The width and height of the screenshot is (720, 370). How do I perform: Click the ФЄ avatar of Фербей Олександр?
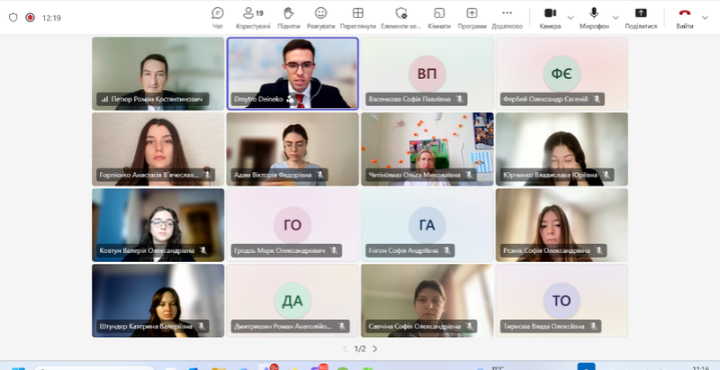562,73
